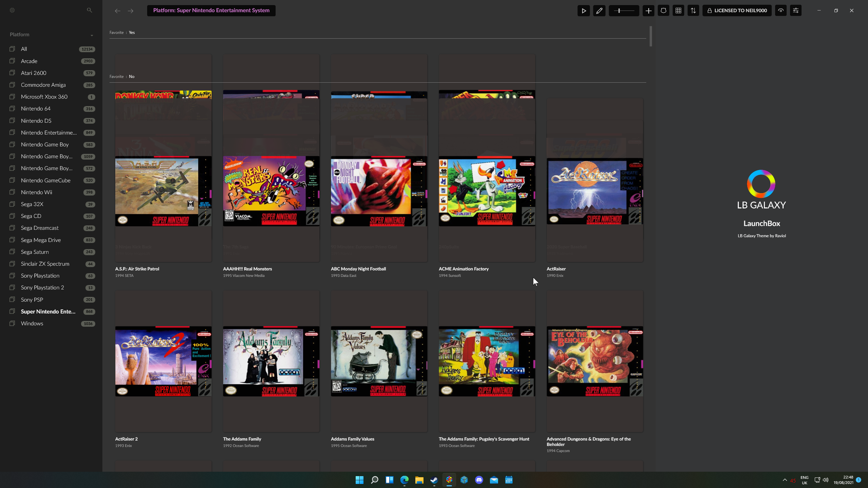Click the Add game plus icon

tap(648, 11)
